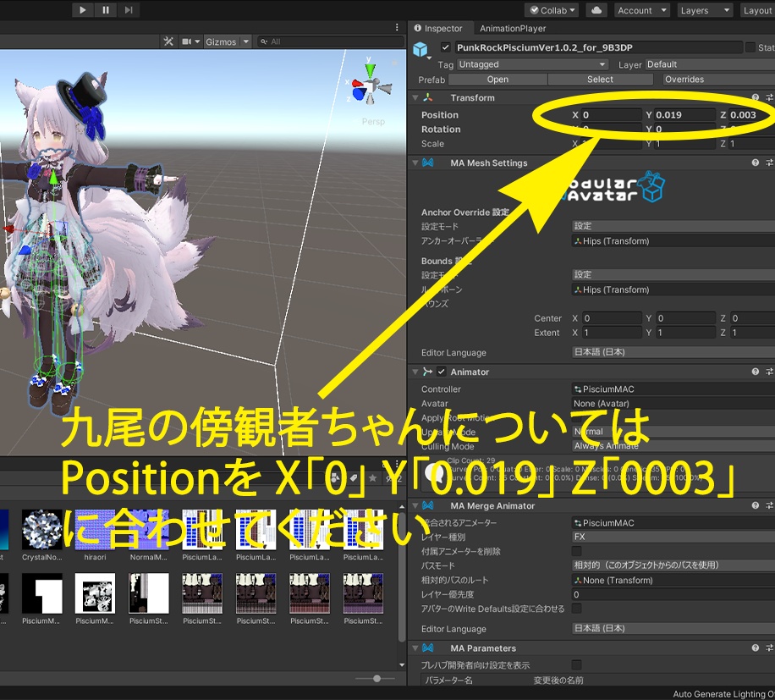Screen dimensions: 775x700
Task: Open the Tag Untagged dropdown
Action: pos(532,64)
